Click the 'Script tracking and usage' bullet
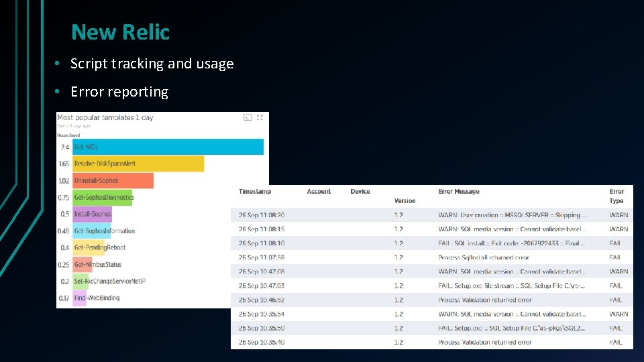Image resolution: width=644 pixels, height=362 pixels. coord(152,64)
